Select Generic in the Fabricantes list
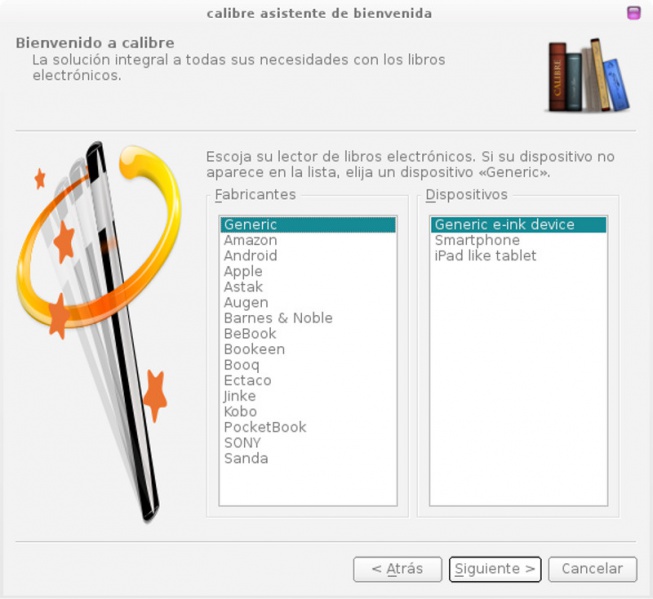653x599 pixels. click(x=308, y=225)
